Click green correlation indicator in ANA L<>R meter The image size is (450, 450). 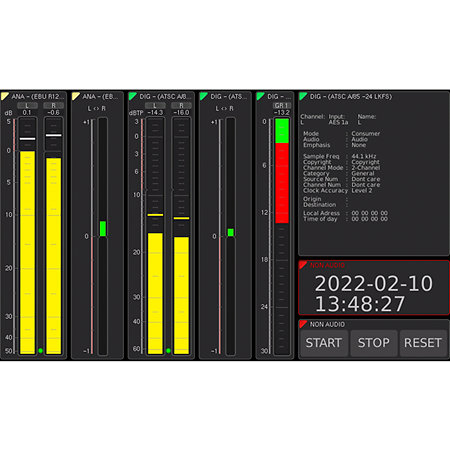(x=103, y=229)
